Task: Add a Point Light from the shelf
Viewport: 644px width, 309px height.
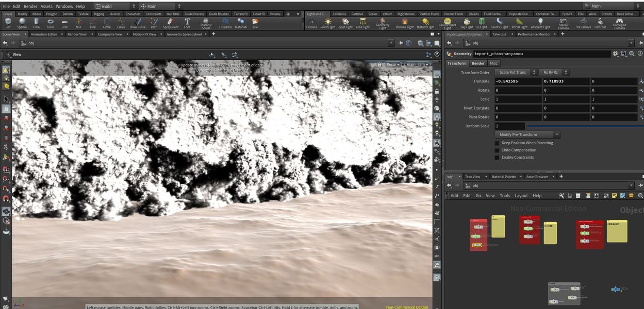Action: [327, 23]
